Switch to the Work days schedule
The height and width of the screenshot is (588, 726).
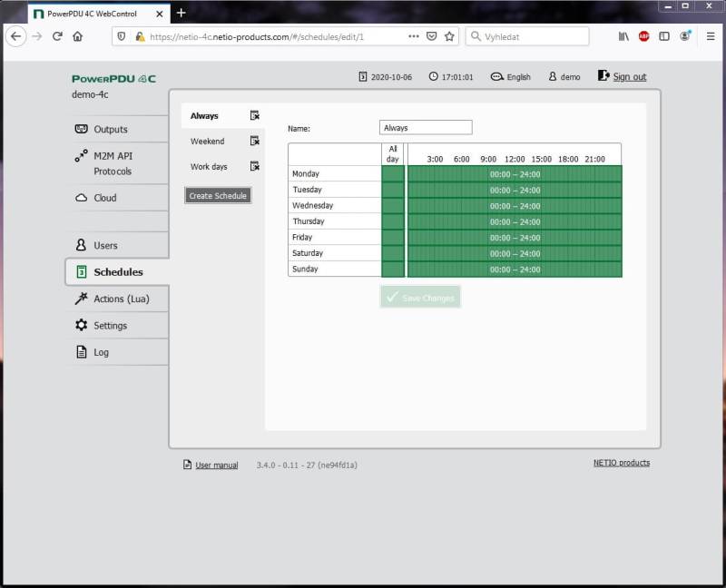coord(207,166)
